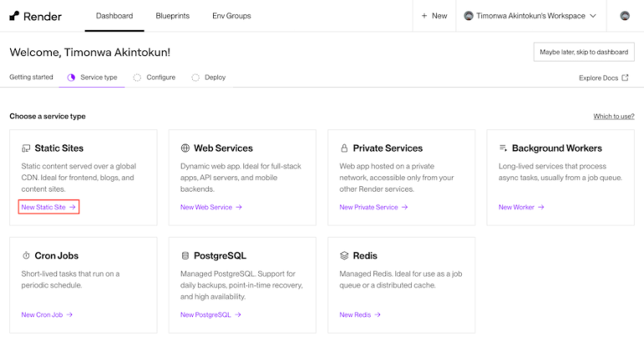This screenshot has height=347, width=644.
Task: Click arrow next to New Private Service
Action: coord(404,207)
